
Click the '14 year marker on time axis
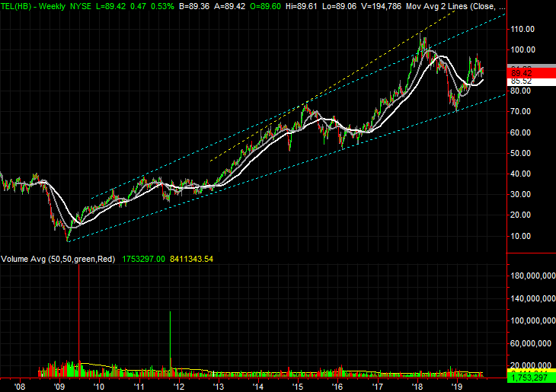point(258,387)
